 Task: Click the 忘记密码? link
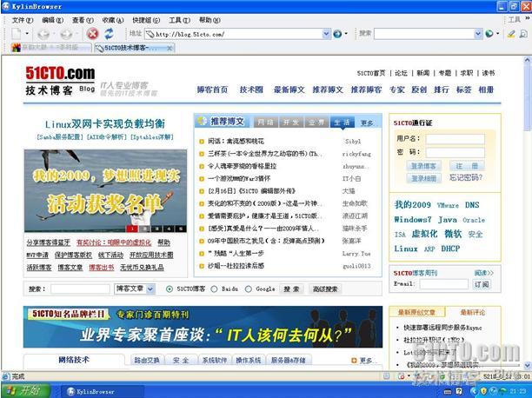click(466, 177)
